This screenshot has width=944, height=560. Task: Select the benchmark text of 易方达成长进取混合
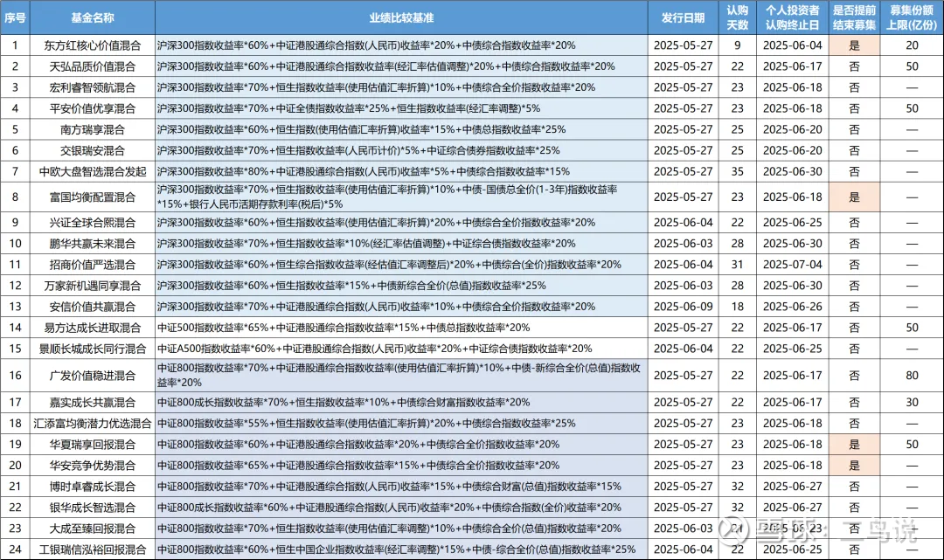[x=344, y=328]
